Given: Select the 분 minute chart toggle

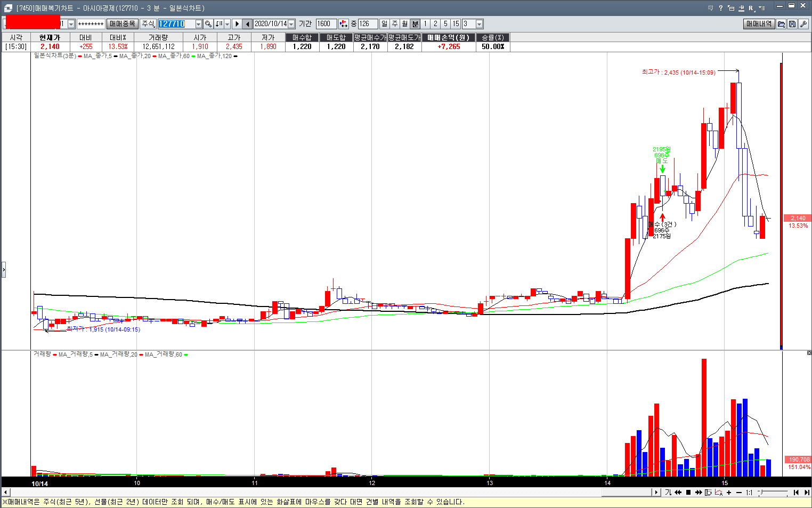Looking at the screenshot, I should coord(415,24).
